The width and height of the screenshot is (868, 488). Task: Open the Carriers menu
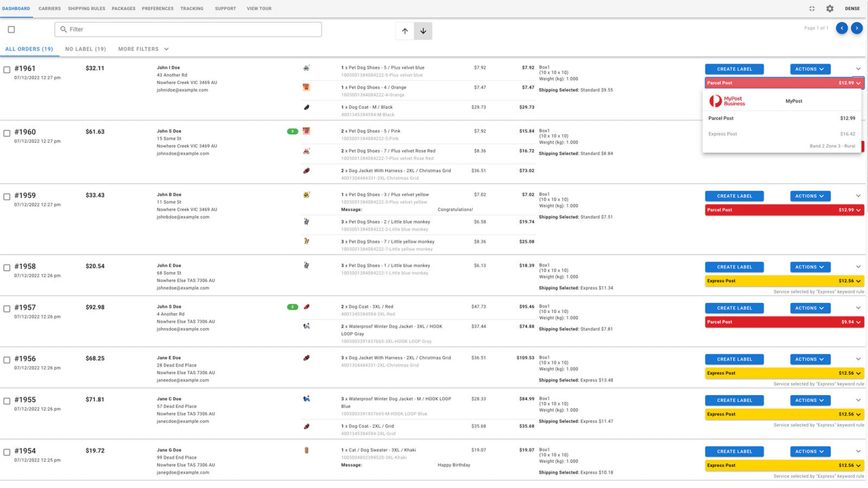pyautogui.click(x=50, y=9)
